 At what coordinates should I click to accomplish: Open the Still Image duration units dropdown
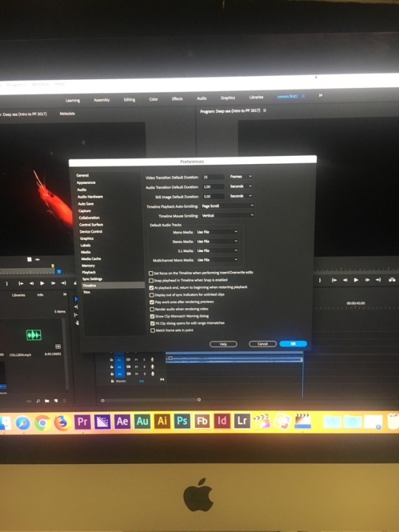tap(241, 196)
